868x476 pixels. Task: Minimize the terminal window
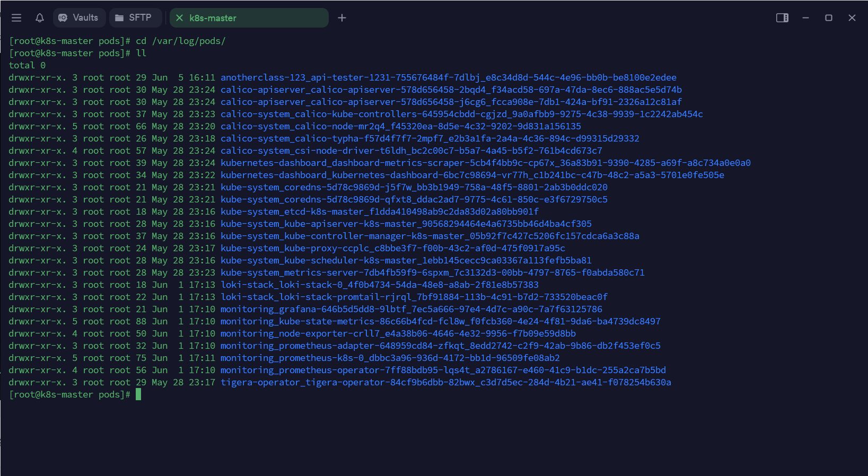click(x=805, y=18)
